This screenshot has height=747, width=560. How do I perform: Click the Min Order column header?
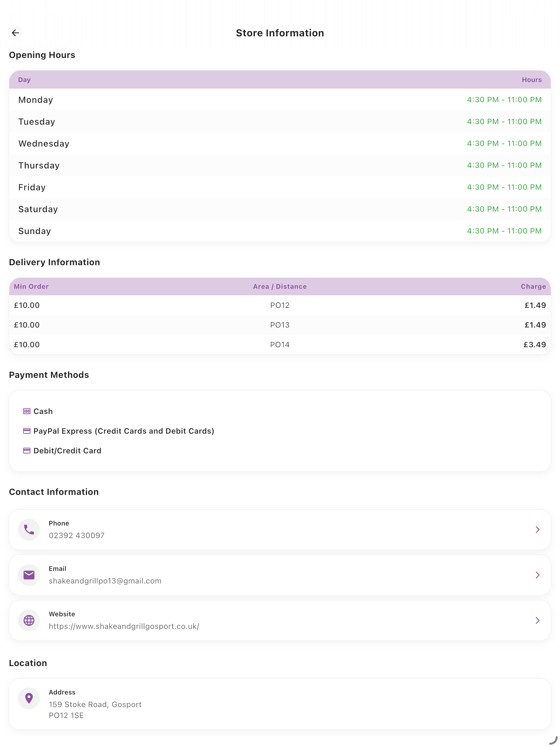31,286
